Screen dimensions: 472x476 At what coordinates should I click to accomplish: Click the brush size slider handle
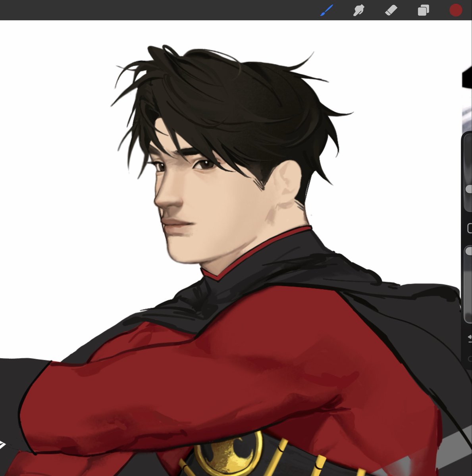469,189
